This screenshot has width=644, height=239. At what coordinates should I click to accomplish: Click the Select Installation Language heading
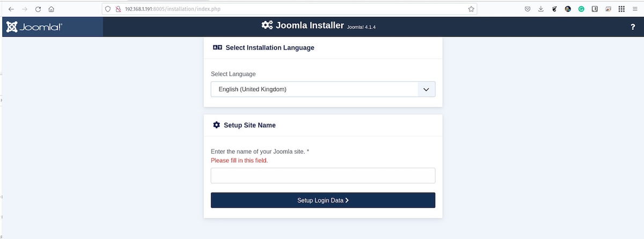pyautogui.click(x=270, y=47)
